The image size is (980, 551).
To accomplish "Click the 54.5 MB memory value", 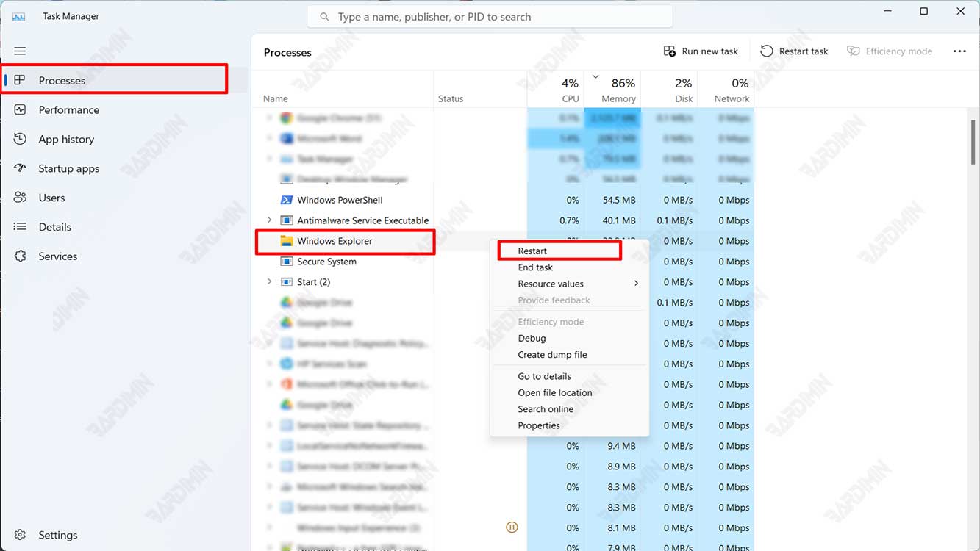I will [x=619, y=200].
